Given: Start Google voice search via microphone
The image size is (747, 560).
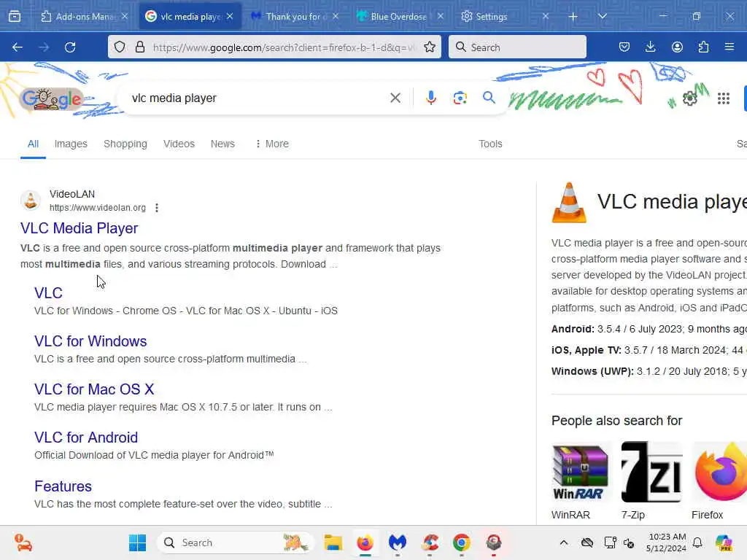Looking at the screenshot, I should coord(430,98).
